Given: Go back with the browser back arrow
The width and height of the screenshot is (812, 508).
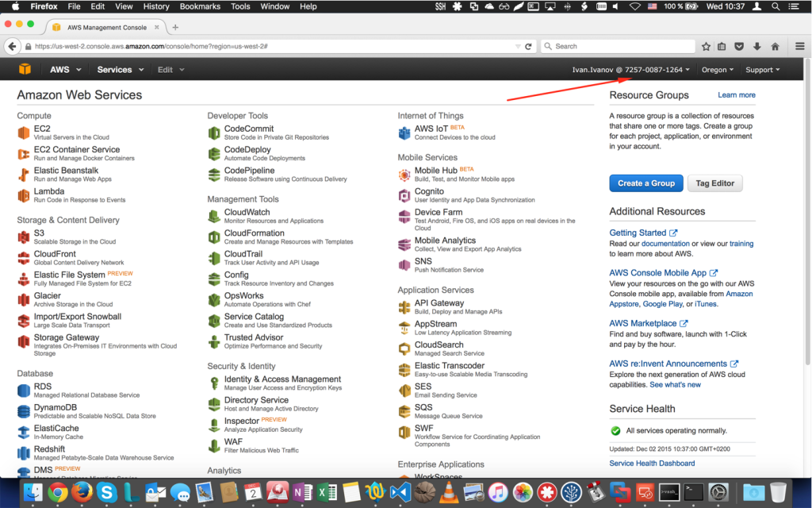Looking at the screenshot, I should (13, 47).
